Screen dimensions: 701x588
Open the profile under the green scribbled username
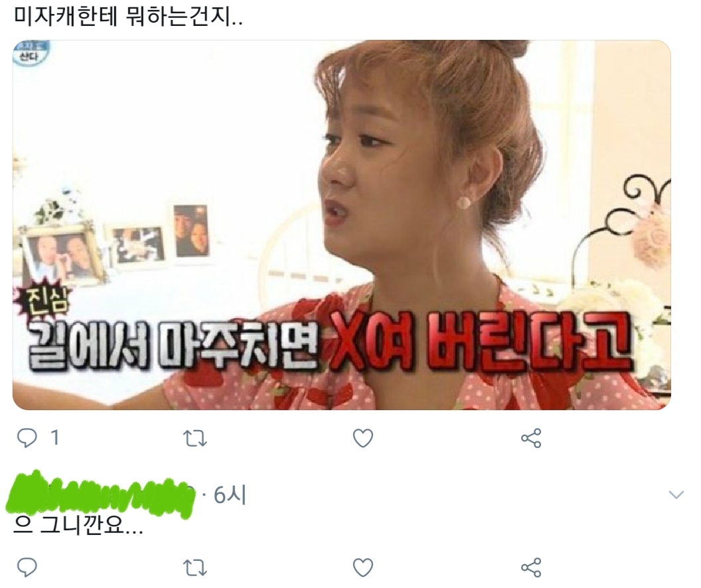point(101,494)
